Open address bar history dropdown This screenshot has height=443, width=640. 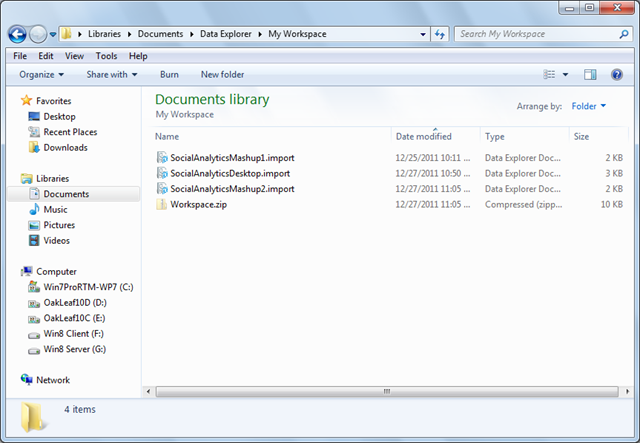point(423,34)
